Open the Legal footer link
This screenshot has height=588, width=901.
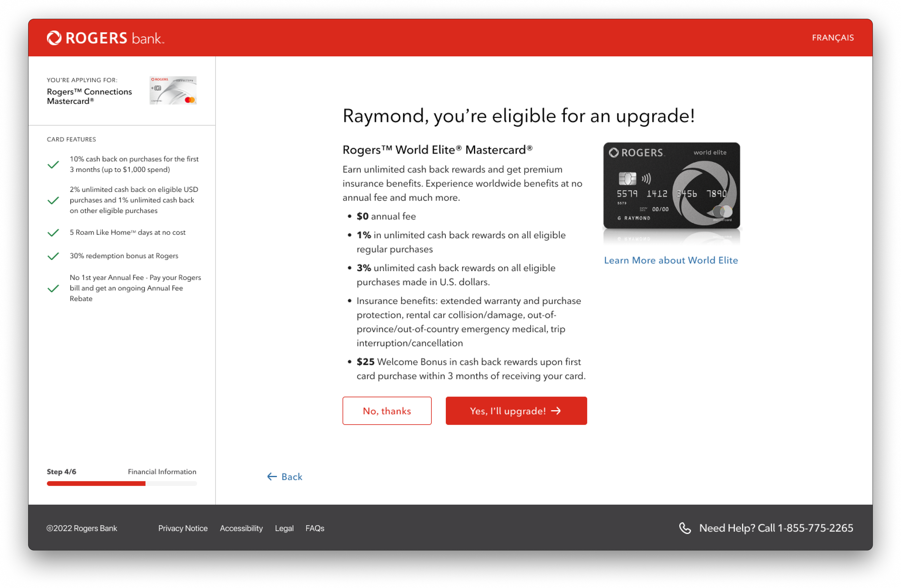pyautogui.click(x=284, y=528)
